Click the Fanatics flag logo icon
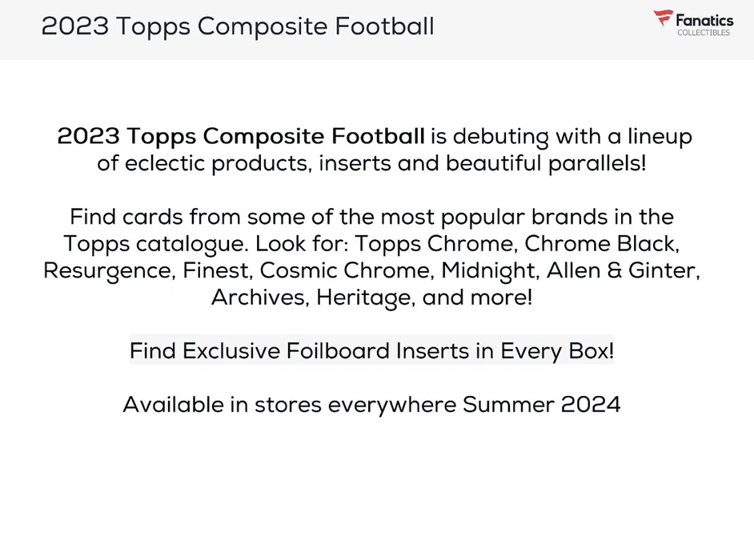Image resolution: width=754 pixels, height=560 pixels. click(663, 18)
